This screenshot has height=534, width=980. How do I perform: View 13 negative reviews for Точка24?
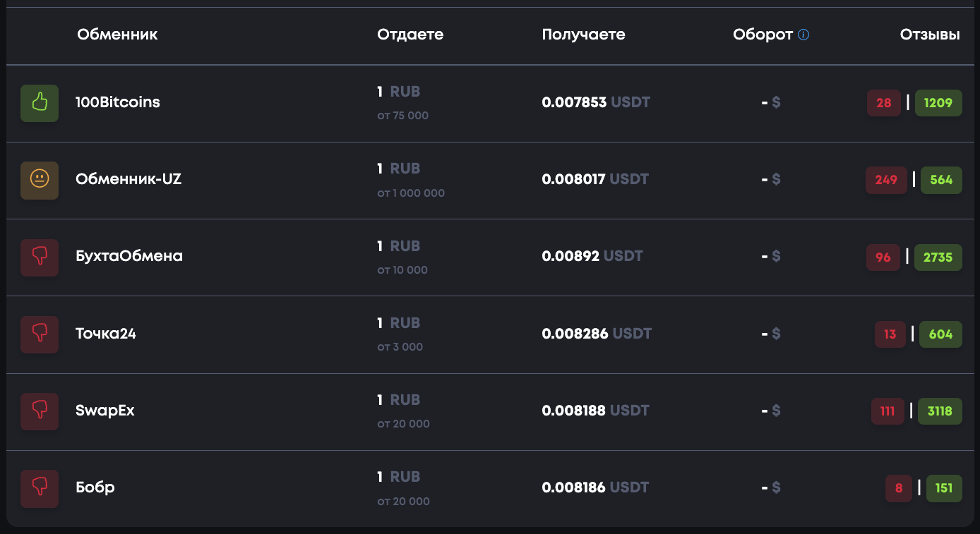click(x=890, y=334)
